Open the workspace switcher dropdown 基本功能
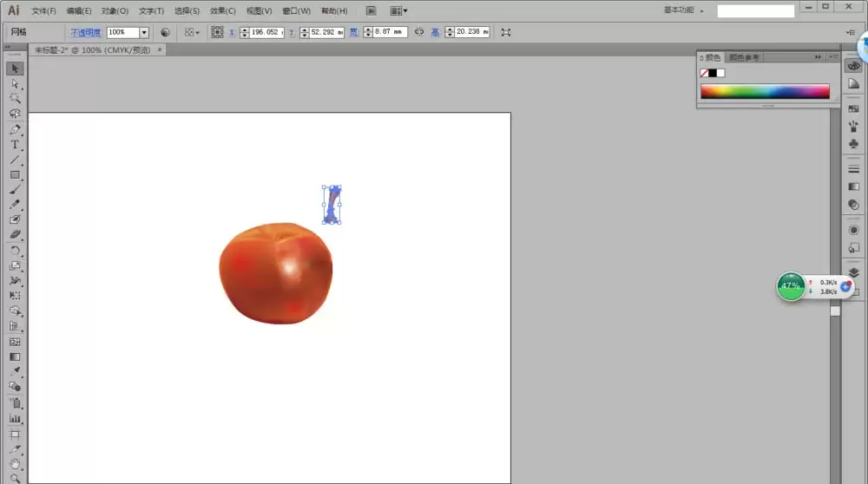The height and width of the screenshot is (484, 868). tap(683, 10)
